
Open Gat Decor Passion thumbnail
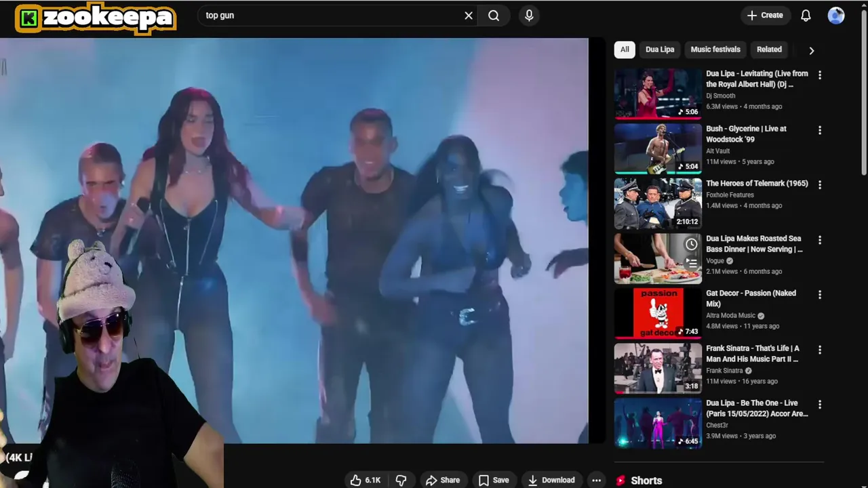tap(658, 312)
